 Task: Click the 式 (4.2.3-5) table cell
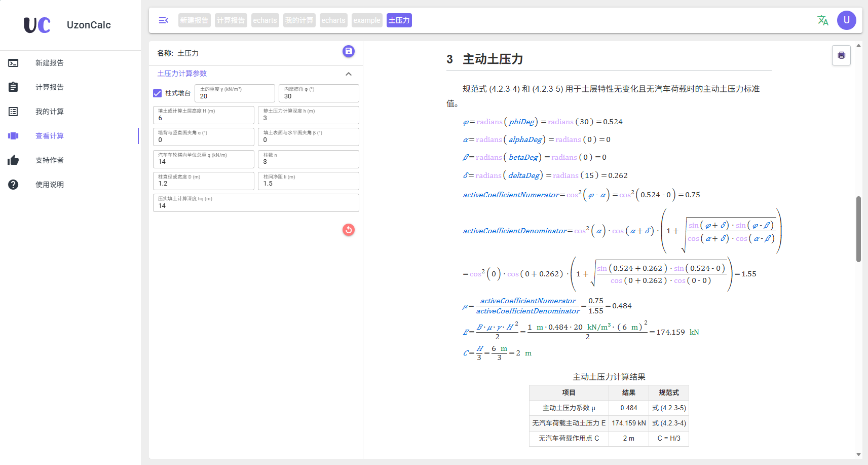(669, 408)
